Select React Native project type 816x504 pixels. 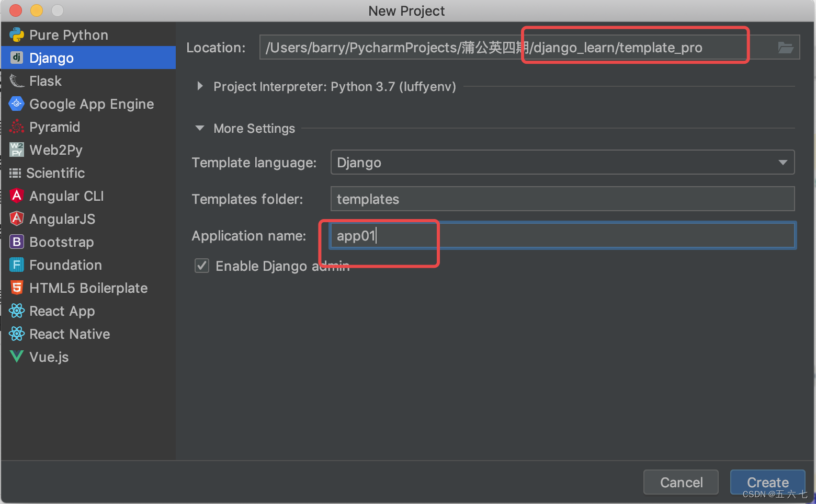(88, 334)
